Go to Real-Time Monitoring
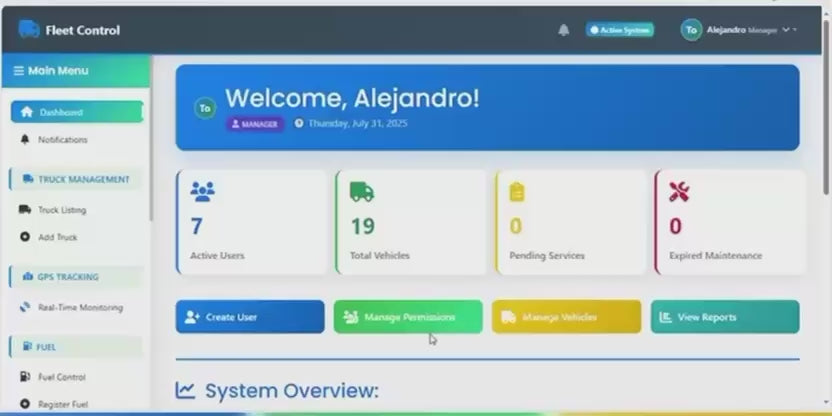Viewport: 832px width, 416px height. coord(80,308)
